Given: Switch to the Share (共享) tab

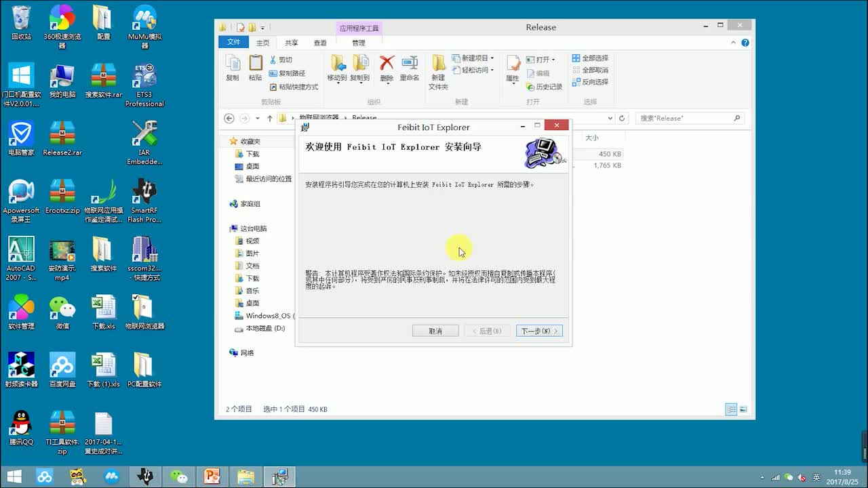Looking at the screenshot, I should [x=292, y=43].
